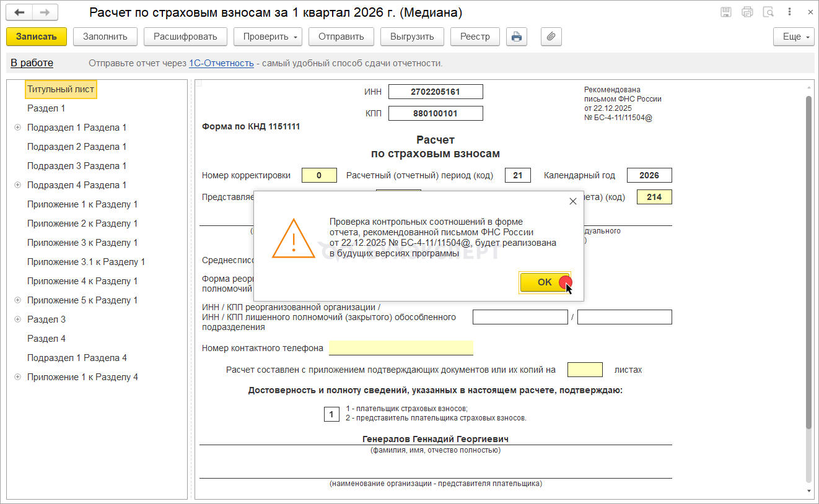Click the paperclip attachments icon

[x=551, y=37]
